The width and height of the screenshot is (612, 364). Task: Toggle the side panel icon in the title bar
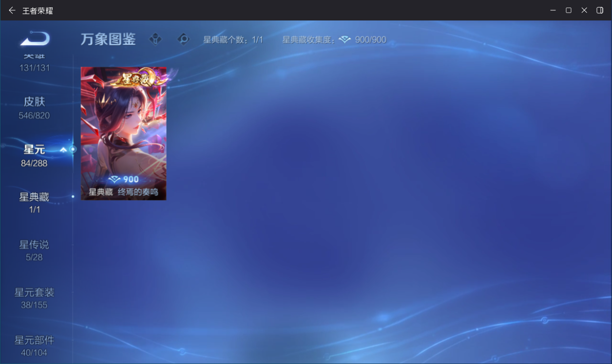tap(600, 10)
